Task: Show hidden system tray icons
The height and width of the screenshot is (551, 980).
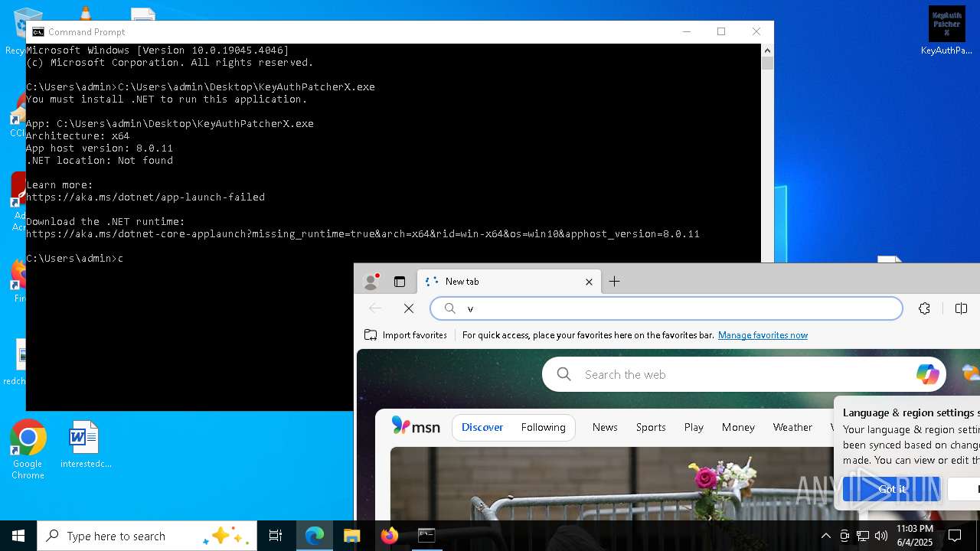Action: tap(825, 536)
